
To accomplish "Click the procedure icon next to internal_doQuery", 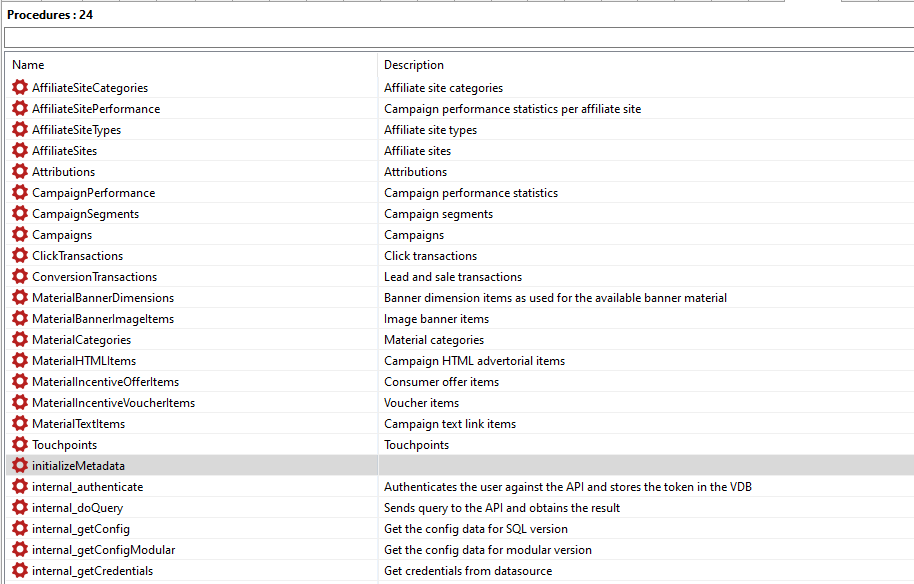I will point(20,508).
